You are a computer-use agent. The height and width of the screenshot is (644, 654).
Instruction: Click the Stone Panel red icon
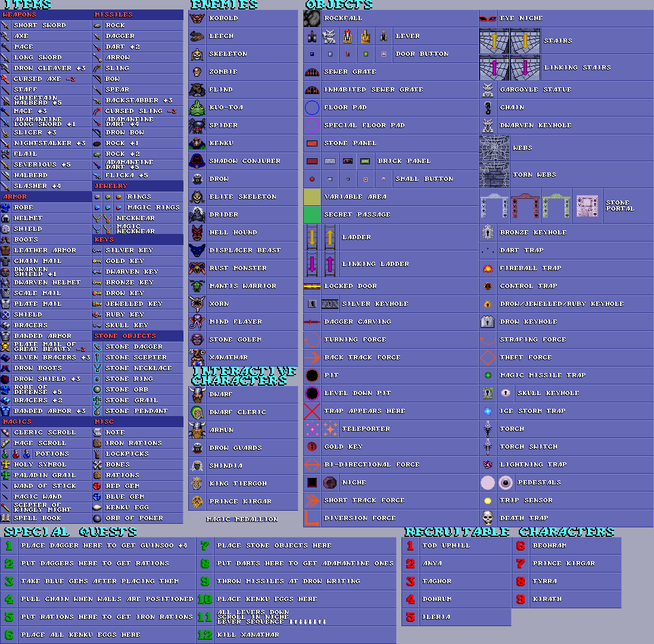312,143
